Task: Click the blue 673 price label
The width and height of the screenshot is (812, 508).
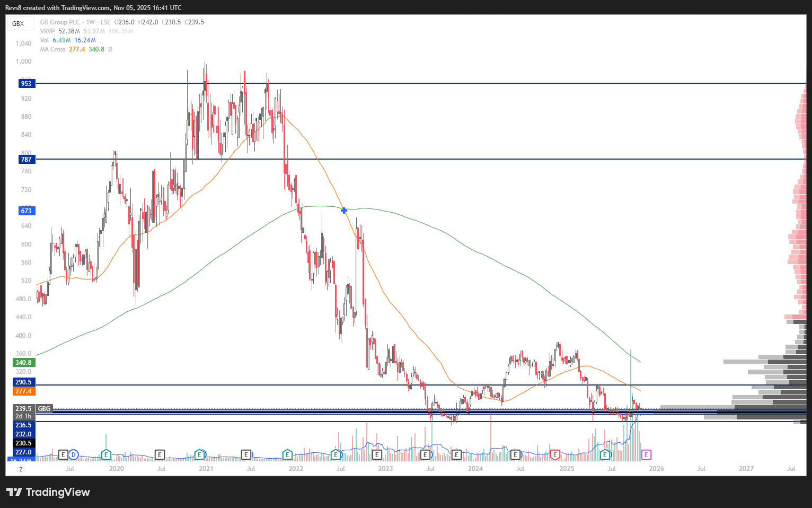Action: [x=26, y=211]
